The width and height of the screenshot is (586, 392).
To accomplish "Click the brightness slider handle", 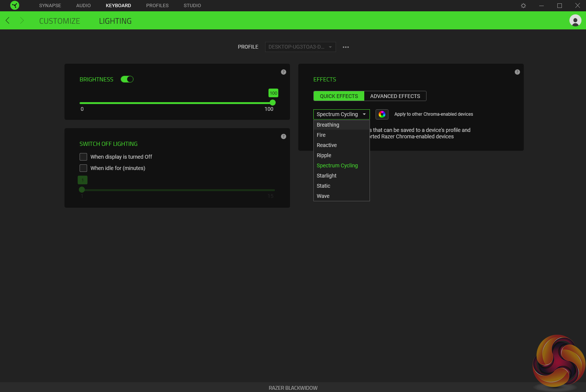I will pos(273,103).
